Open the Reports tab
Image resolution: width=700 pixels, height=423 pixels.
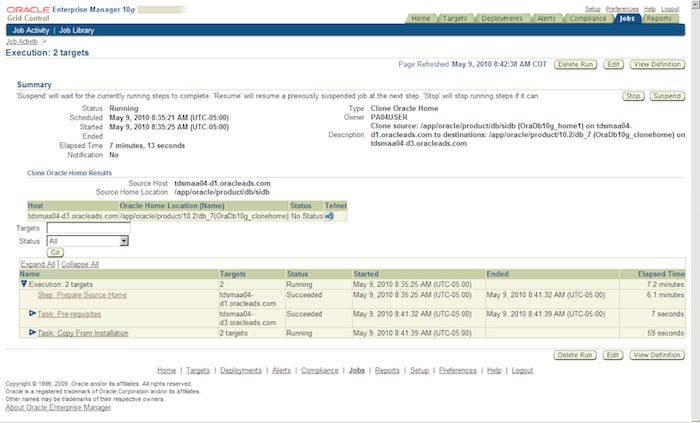click(659, 18)
